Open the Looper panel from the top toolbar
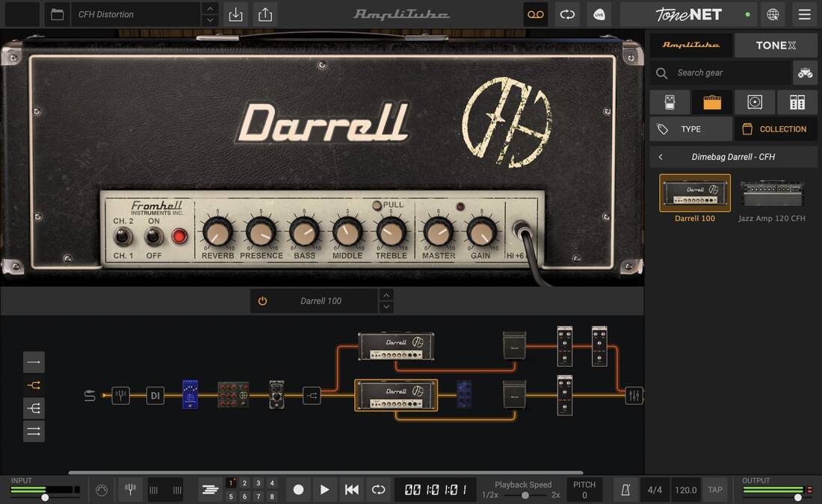Viewport: 822px width, 504px height. point(535,14)
